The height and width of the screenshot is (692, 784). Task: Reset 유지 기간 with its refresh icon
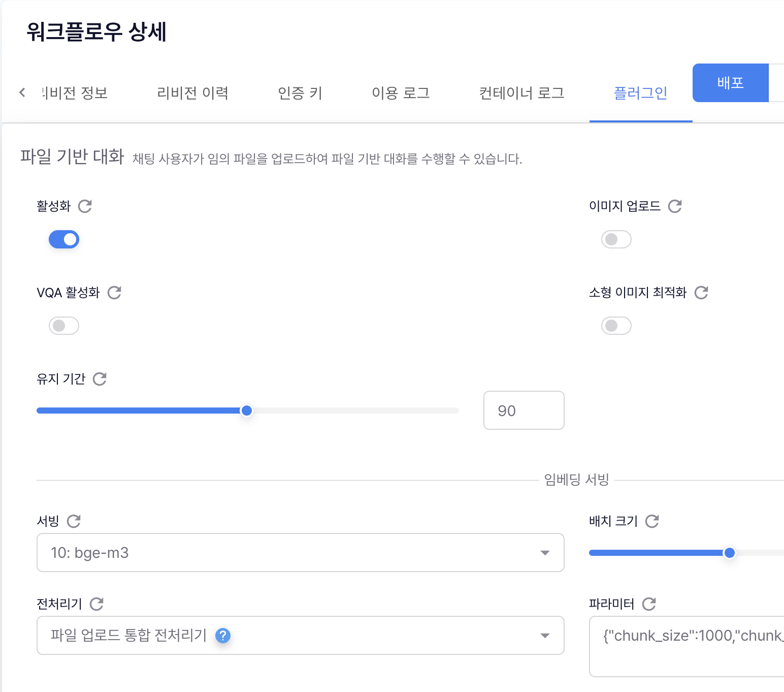pyautogui.click(x=100, y=379)
